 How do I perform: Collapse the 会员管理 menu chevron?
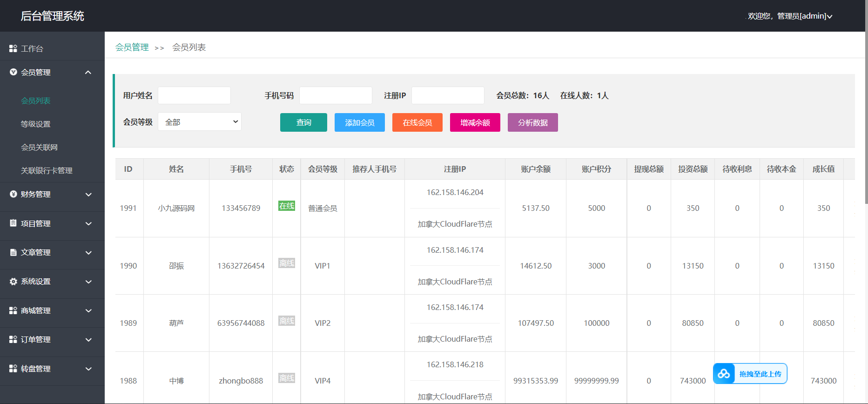tap(88, 72)
